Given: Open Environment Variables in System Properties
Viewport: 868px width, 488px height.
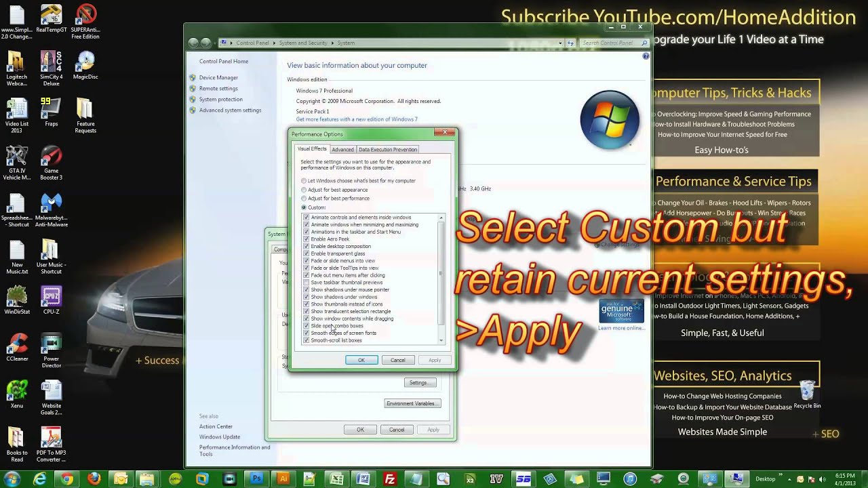Looking at the screenshot, I should tap(413, 403).
